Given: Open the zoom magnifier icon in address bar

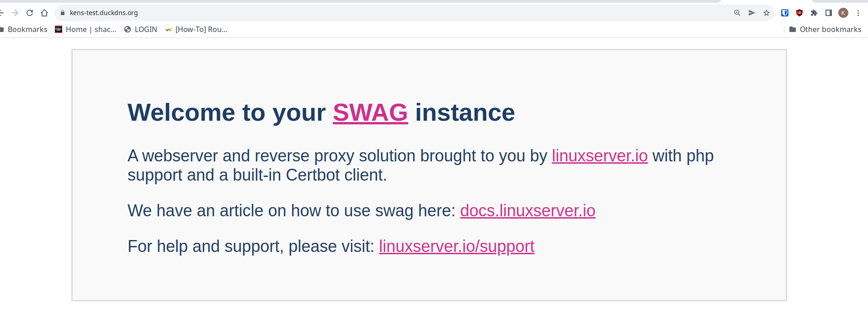Looking at the screenshot, I should click(x=737, y=13).
